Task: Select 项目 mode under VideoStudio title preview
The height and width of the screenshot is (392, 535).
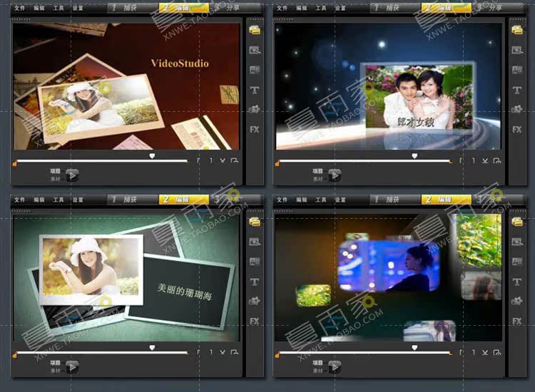Action: click(55, 171)
